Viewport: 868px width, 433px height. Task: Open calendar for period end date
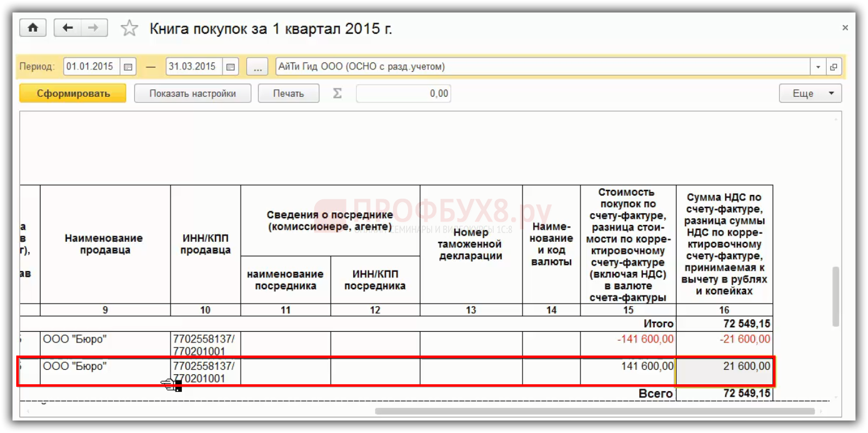coord(231,67)
